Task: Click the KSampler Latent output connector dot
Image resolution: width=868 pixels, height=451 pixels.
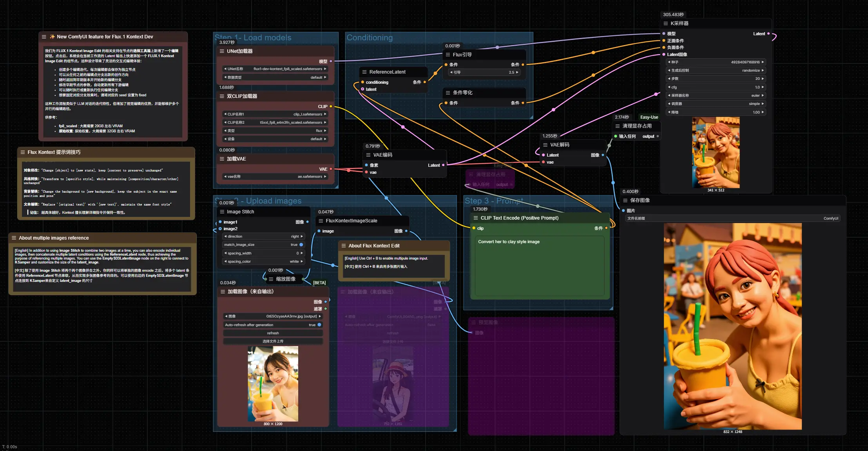Action: point(768,34)
